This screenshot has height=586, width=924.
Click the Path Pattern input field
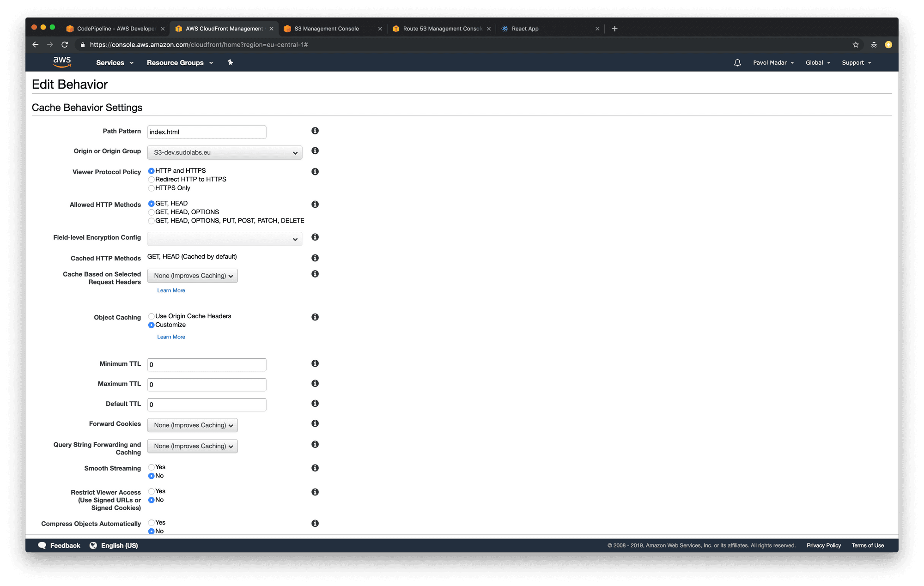(x=207, y=132)
